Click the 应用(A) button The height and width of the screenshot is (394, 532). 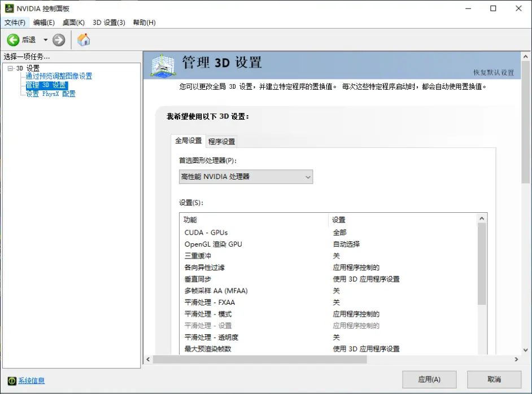(429, 379)
